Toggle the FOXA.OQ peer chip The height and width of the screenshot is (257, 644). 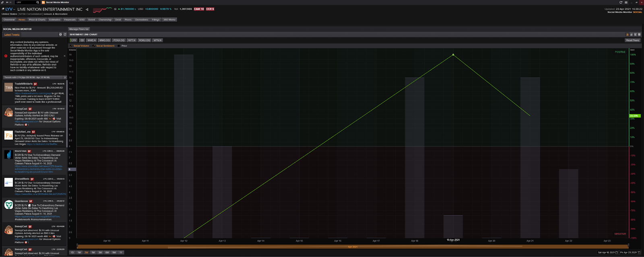click(119, 40)
